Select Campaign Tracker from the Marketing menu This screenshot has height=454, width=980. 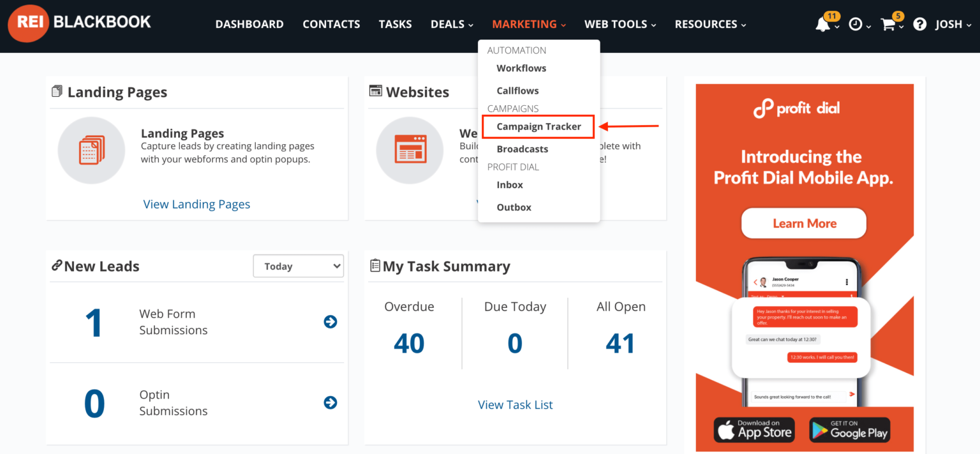click(538, 126)
